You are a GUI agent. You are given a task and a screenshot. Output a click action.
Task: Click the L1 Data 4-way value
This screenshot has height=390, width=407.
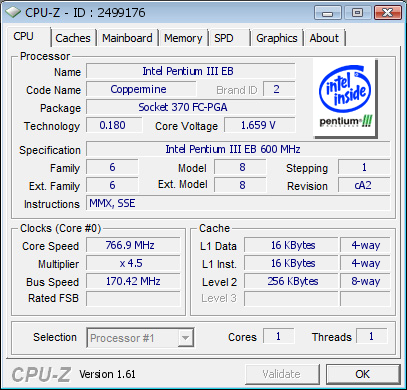click(365, 245)
